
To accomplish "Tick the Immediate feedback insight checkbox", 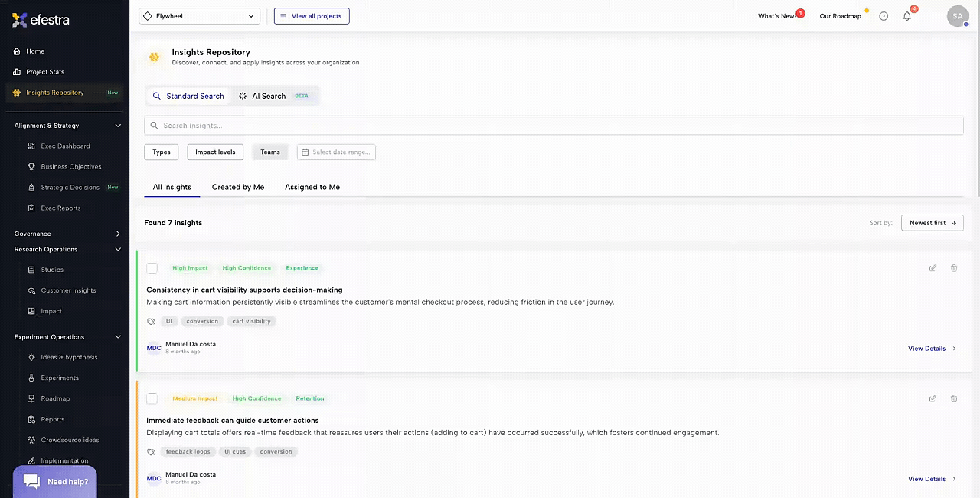I will [152, 398].
